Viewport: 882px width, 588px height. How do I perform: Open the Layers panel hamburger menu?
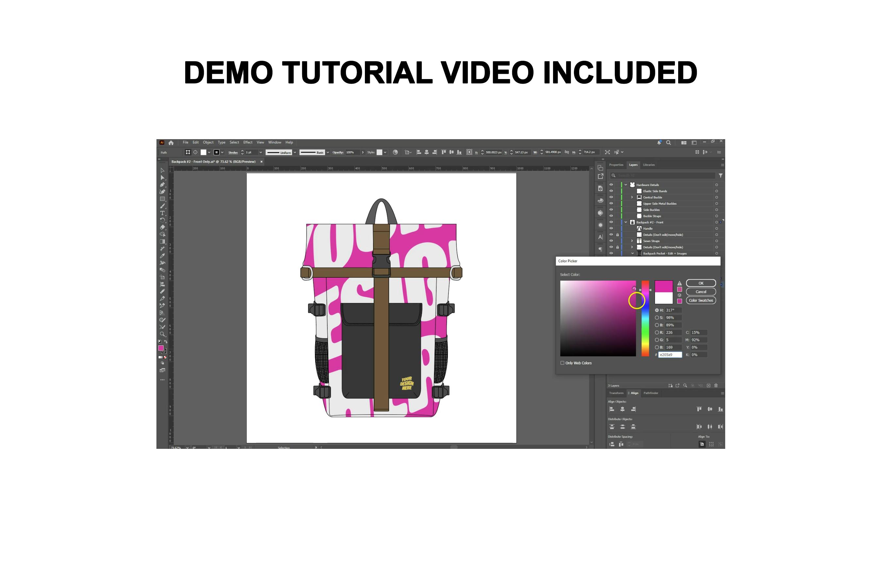(722, 165)
